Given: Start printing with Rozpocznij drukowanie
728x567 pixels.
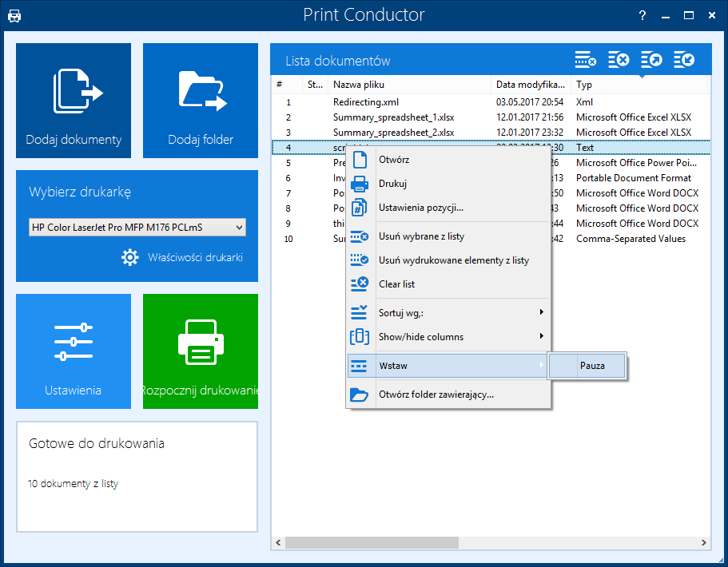Looking at the screenshot, I should point(200,351).
